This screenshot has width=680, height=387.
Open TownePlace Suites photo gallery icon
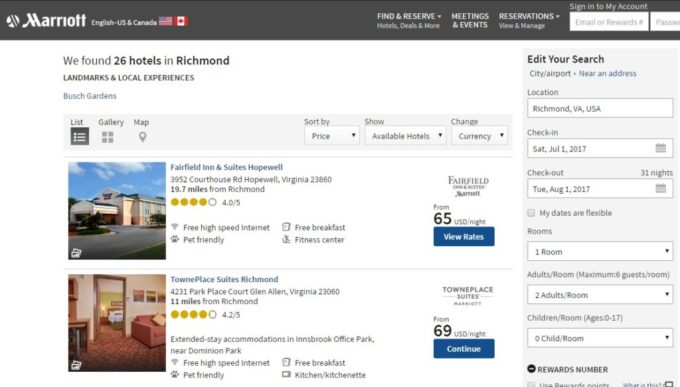coord(76,365)
